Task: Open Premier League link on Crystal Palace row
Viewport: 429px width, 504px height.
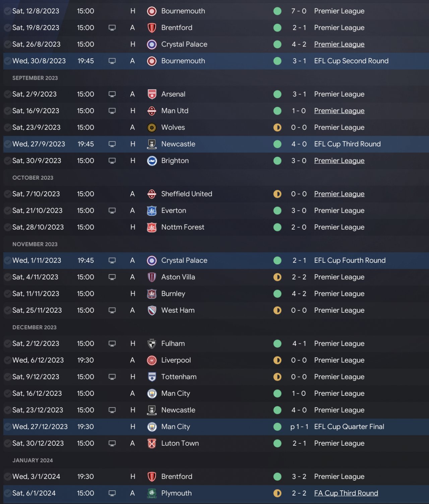Action: coord(339,45)
